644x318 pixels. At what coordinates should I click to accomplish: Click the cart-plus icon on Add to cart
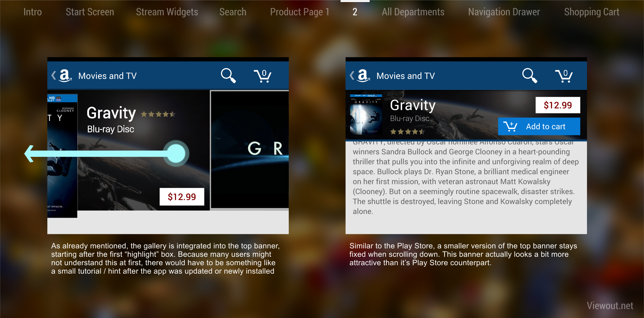pyautogui.click(x=510, y=127)
